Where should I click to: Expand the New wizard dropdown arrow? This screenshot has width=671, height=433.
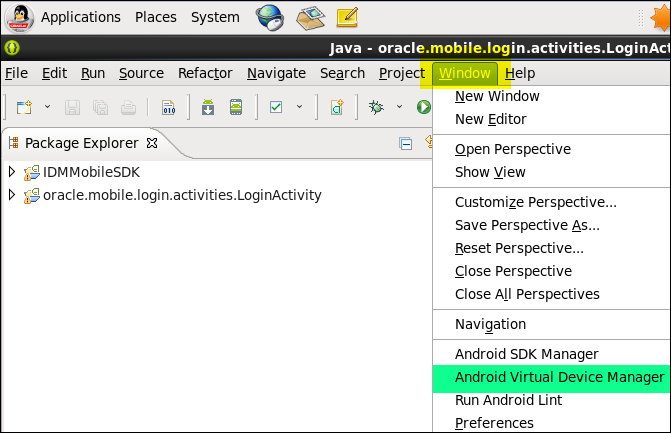pos(48,107)
